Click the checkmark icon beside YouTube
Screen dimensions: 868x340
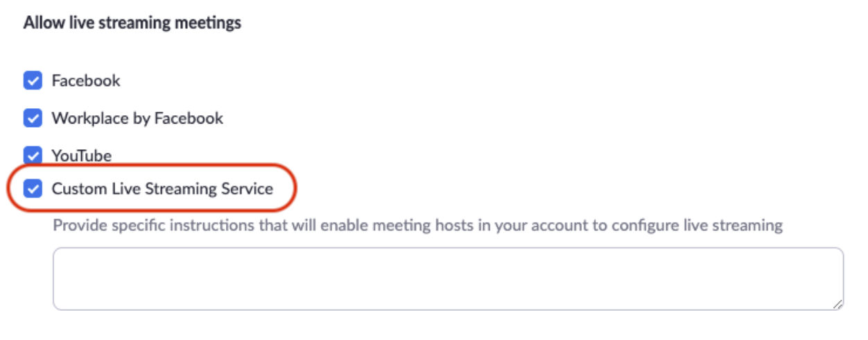[33, 155]
